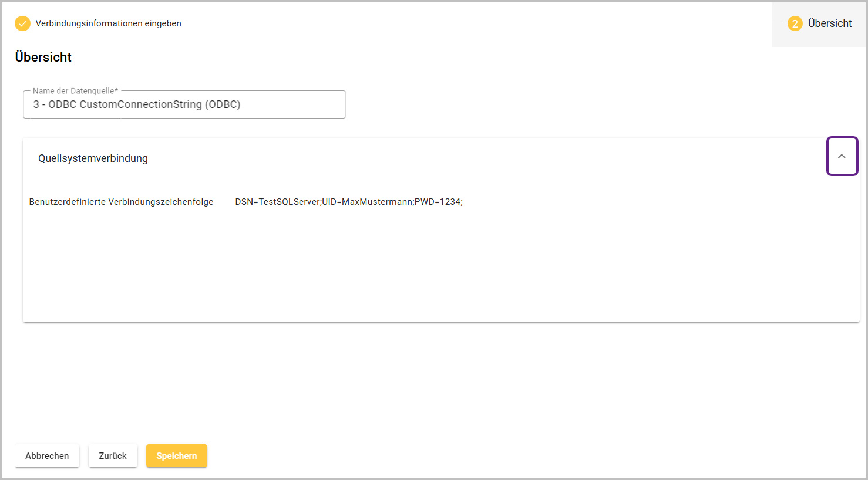Screen dimensions: 868x480
Task: Click the Übersicht page heading
Action: 43,57
